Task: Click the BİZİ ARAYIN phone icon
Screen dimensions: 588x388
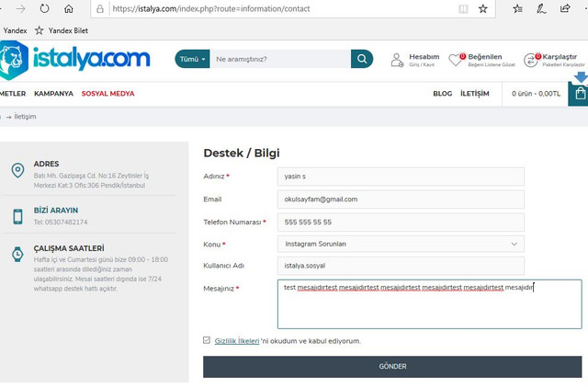Action: 17,216
